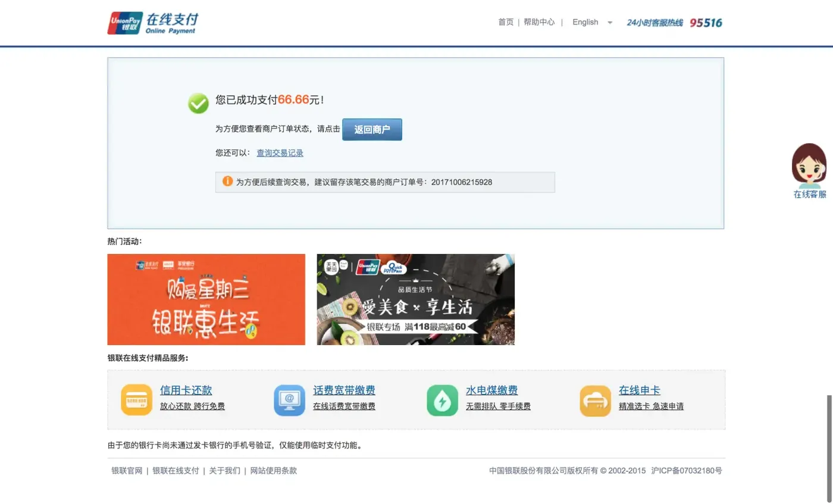Click the orange info icon beside the order number
833x504 pixels.
pos(227,181)
